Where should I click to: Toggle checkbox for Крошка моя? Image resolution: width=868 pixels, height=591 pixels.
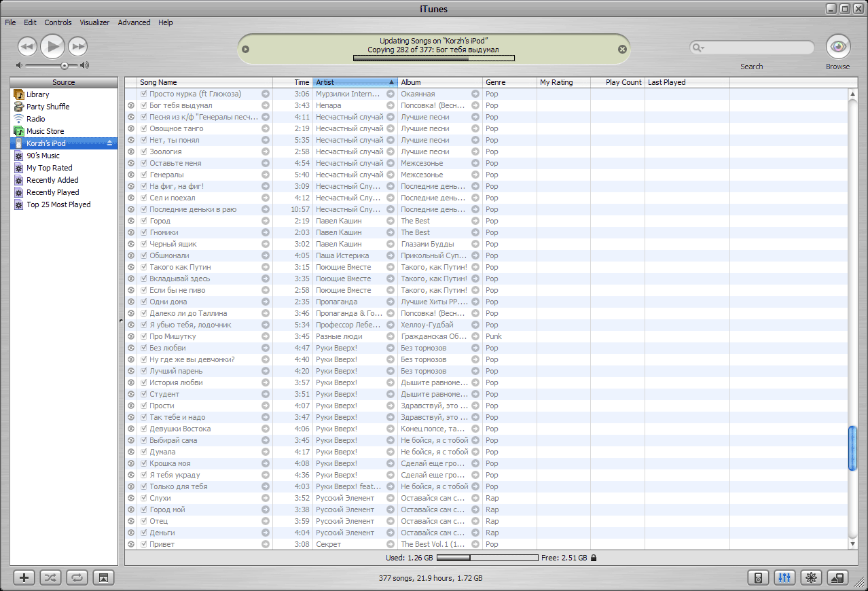[144, 463]
